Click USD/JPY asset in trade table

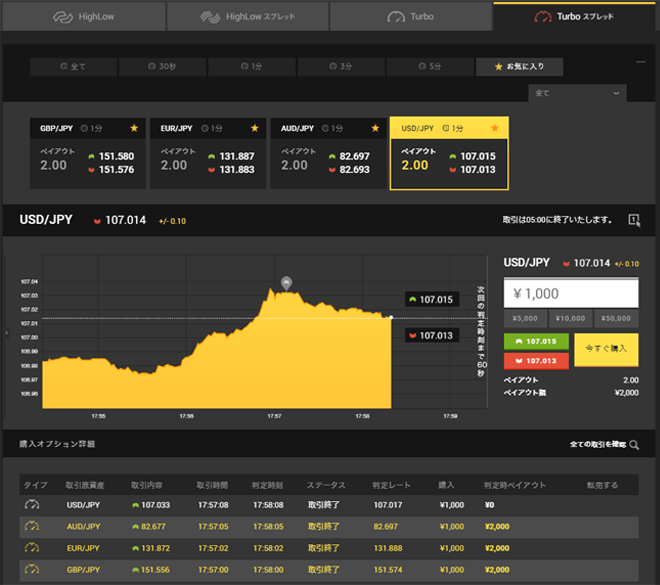click(x=83, y=505)
